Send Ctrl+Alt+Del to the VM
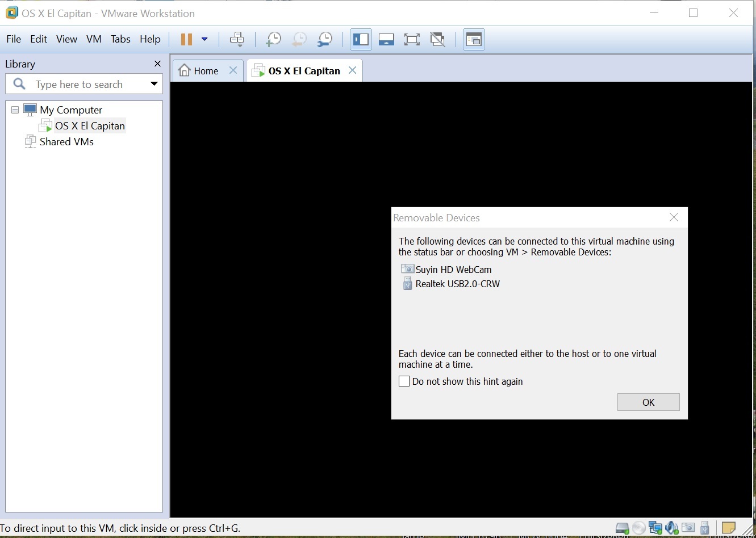Screen dimensions: 756x538 point(237,39)
